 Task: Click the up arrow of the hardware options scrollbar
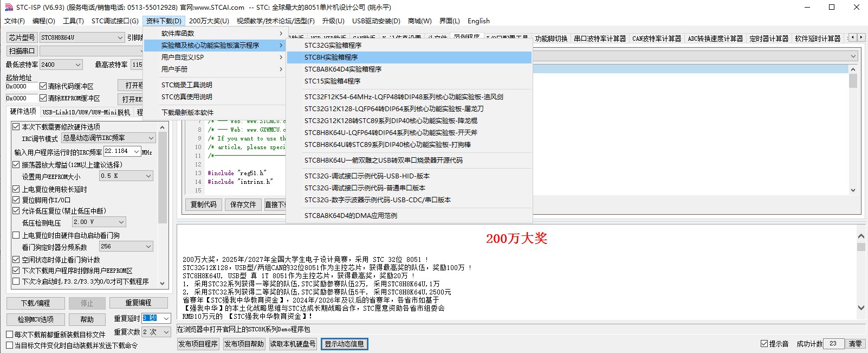[x=163, y=127]
